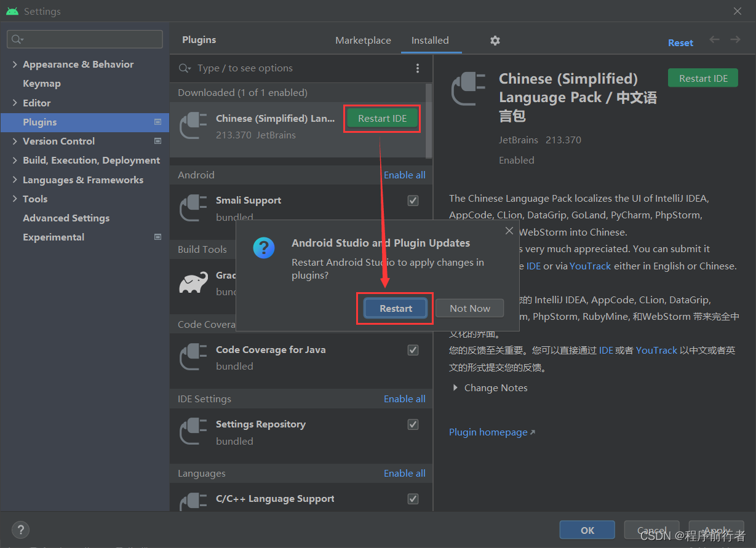Screen dimensions: 756x548
Task: Expand Version Control settings
Action: (x=15, y=141)
